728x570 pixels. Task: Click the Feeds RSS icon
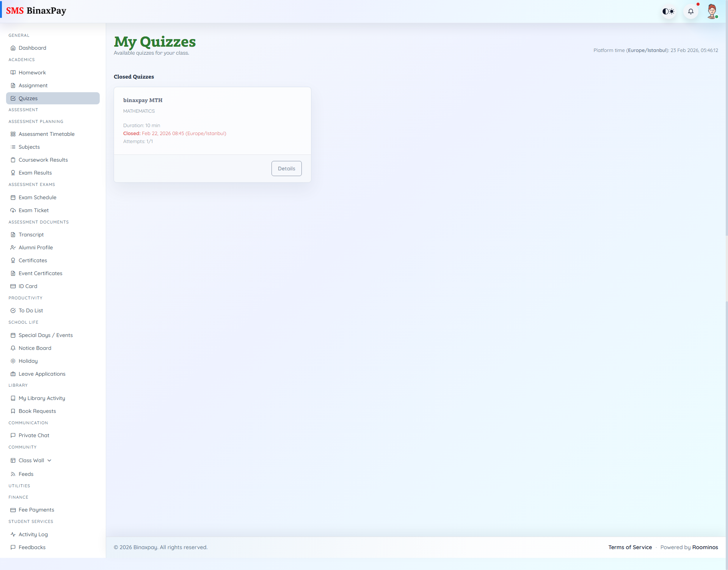(13, 474)
